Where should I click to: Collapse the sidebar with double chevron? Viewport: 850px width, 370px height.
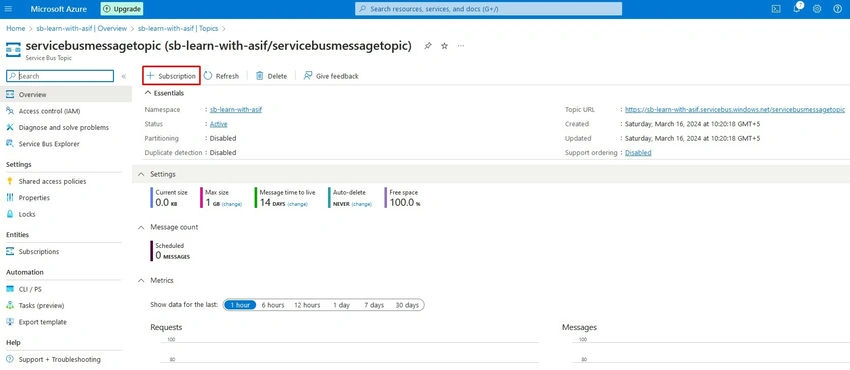tap(124, 76)
